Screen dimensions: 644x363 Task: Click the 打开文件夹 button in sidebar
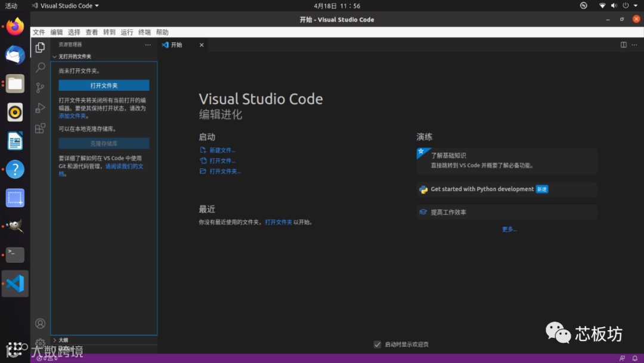pos(104,85)
